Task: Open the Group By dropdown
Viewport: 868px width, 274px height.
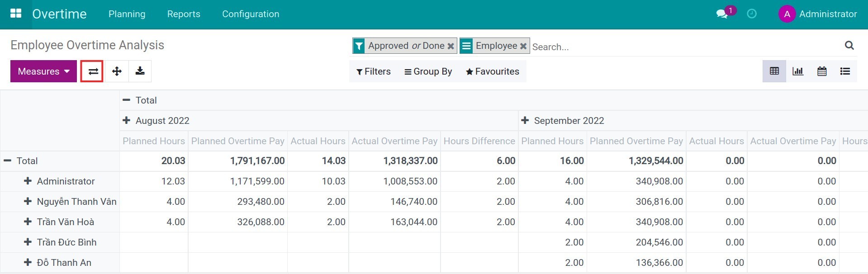Action: [428, 71]
